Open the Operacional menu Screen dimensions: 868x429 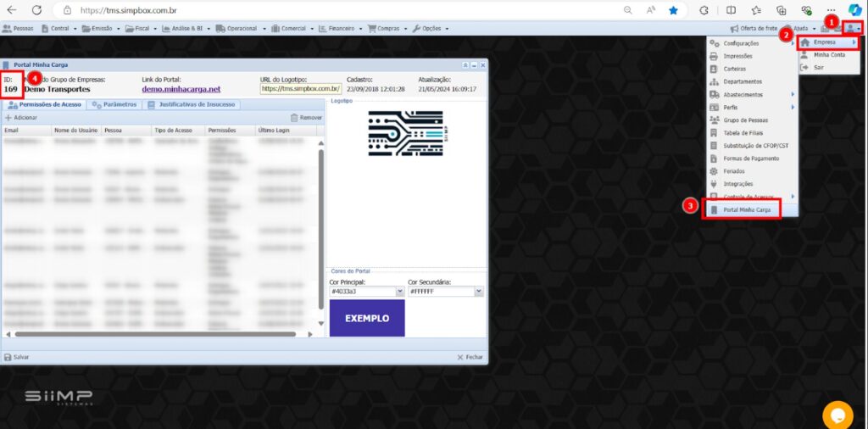pyautogui.click(x=241, y=28)
